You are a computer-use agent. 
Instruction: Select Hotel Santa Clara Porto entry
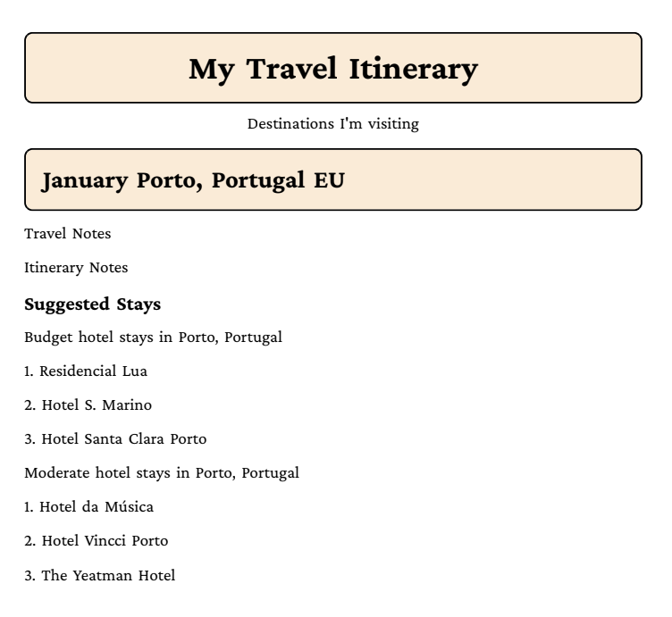click(x=115, y=439)
